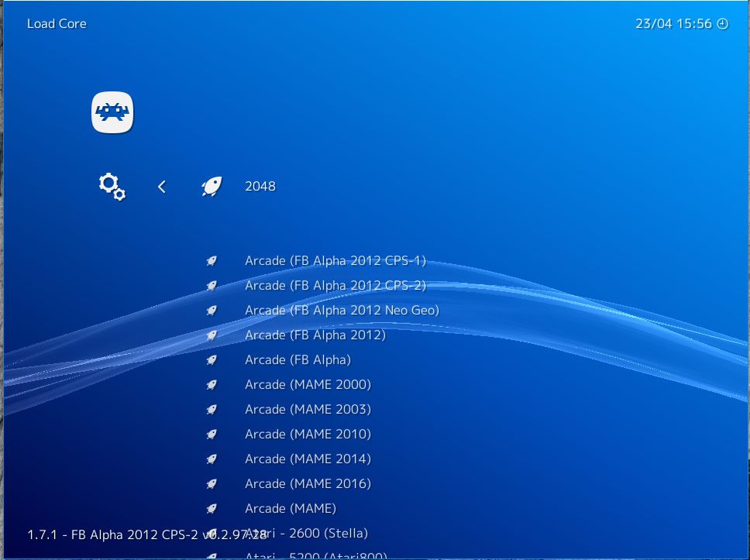The height and width of the screenshot is (560, 750).
Task: Open the RetroArch Main Menu invader icon
Action: (x=112, y=112)
